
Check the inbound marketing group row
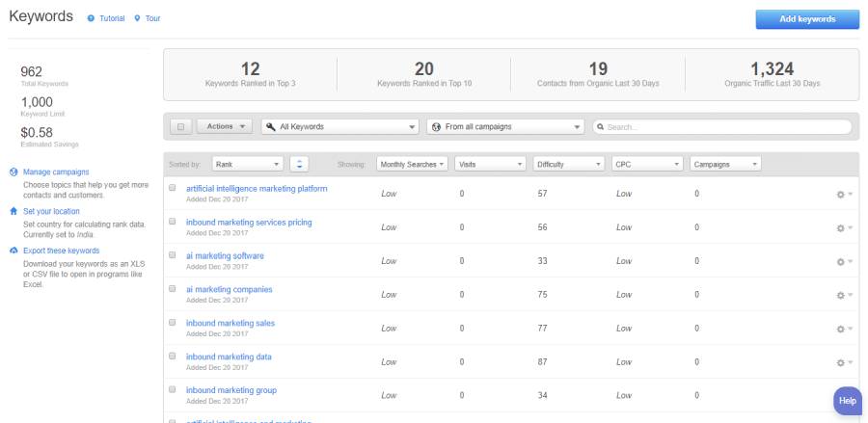tap(173, 389)
